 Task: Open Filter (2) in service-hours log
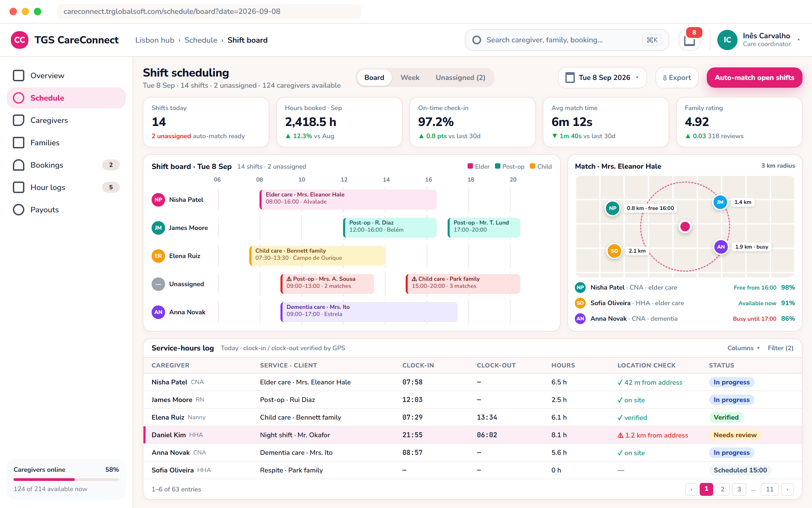pyautogui.click(x=781, y=348)
